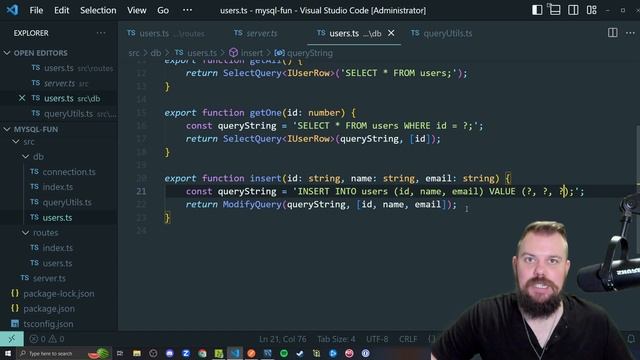
Task: Open Explorer views and more actions ellipsis
Action: point(101,33)
